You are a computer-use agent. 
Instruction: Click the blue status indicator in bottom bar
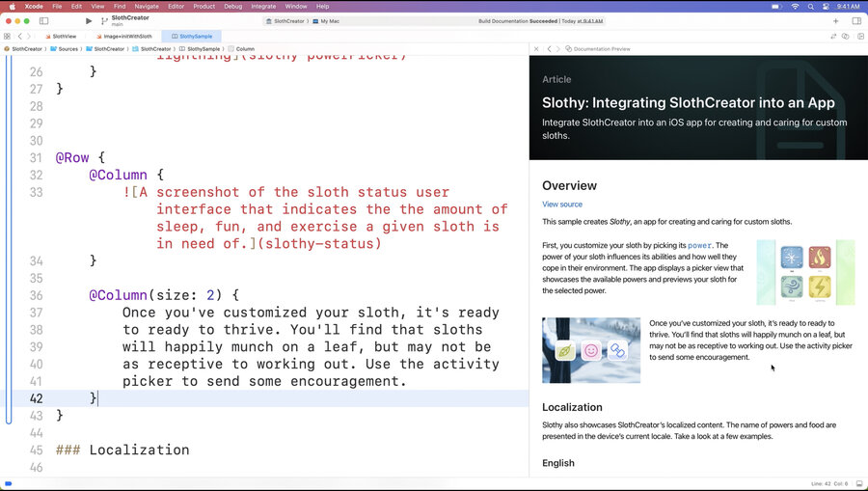[9, 484]
